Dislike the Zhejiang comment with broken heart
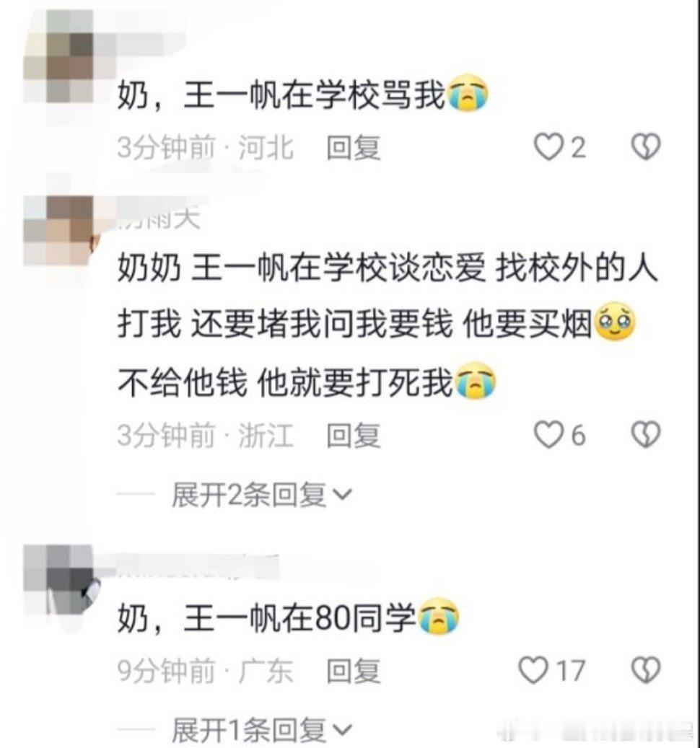700x748 pixels. pos(646,434)
